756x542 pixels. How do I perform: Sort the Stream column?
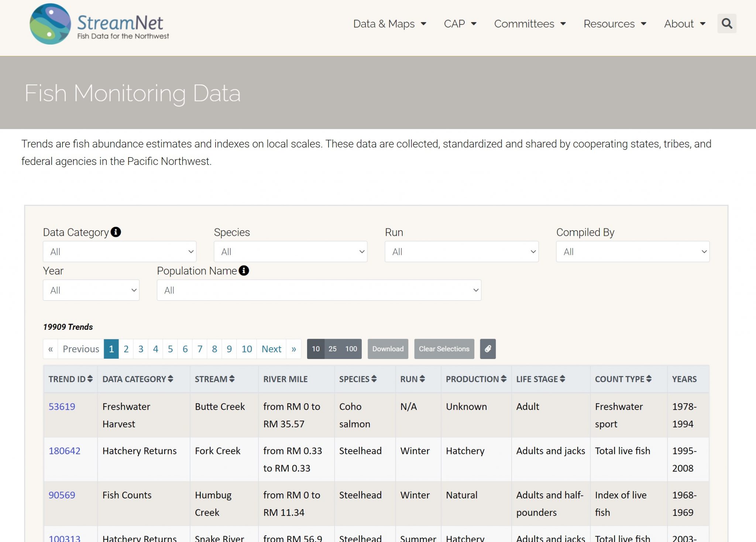coord(232,379)
